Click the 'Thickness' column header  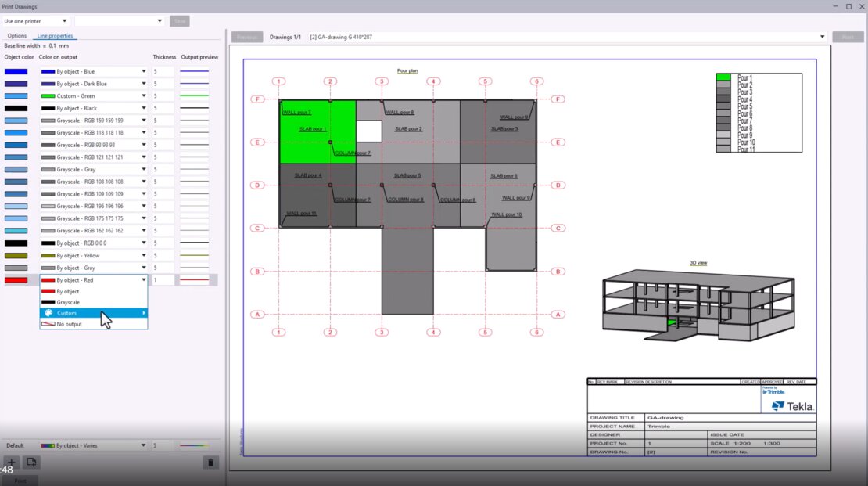[x=164, y=57]
